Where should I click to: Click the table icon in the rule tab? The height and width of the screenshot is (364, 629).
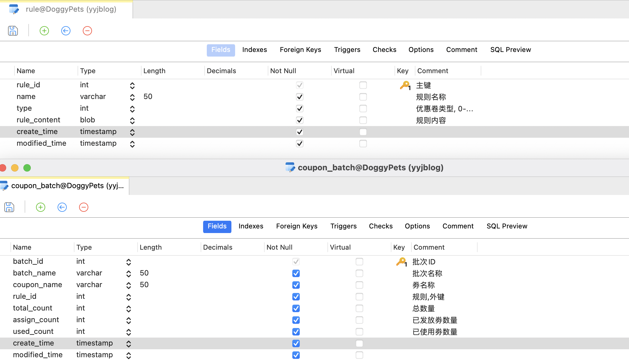(14, 9)
